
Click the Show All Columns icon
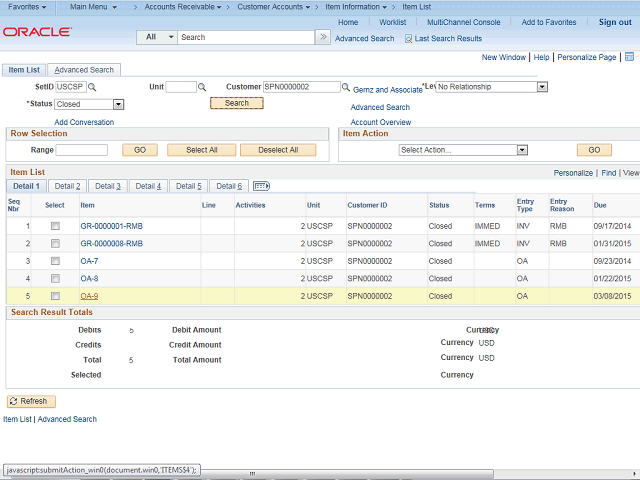262,186
